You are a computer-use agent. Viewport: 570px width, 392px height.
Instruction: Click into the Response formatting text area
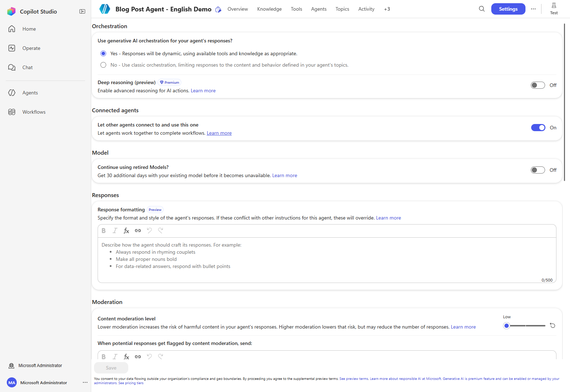[x=327, y=260]
